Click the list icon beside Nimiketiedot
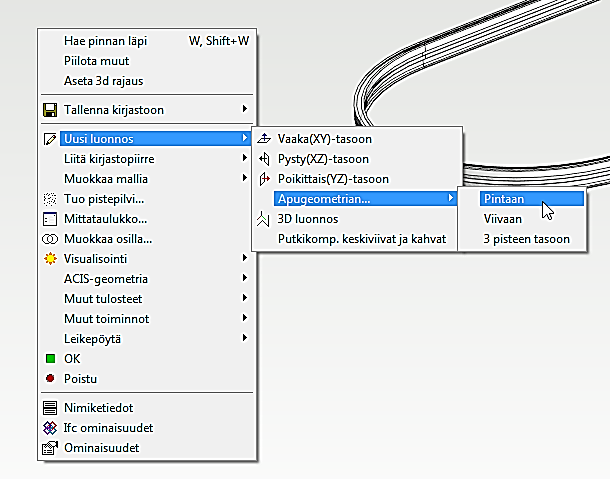 (50, 408)
